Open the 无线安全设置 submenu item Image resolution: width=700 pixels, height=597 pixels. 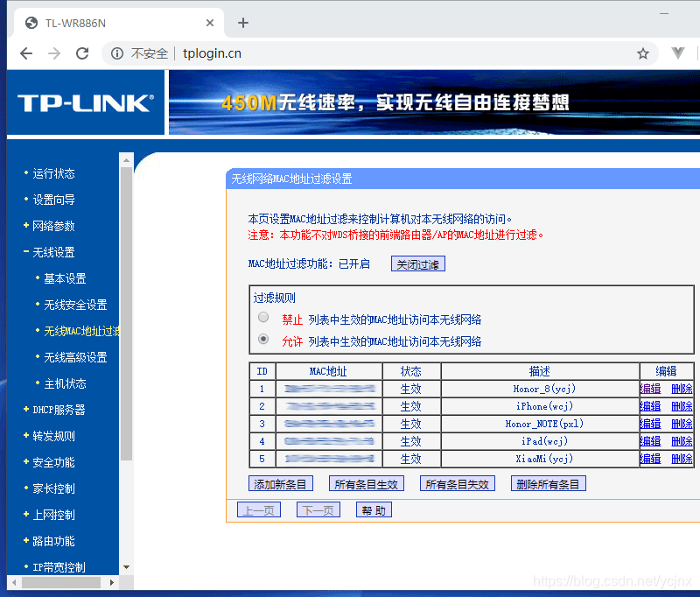tap(75, 305)
